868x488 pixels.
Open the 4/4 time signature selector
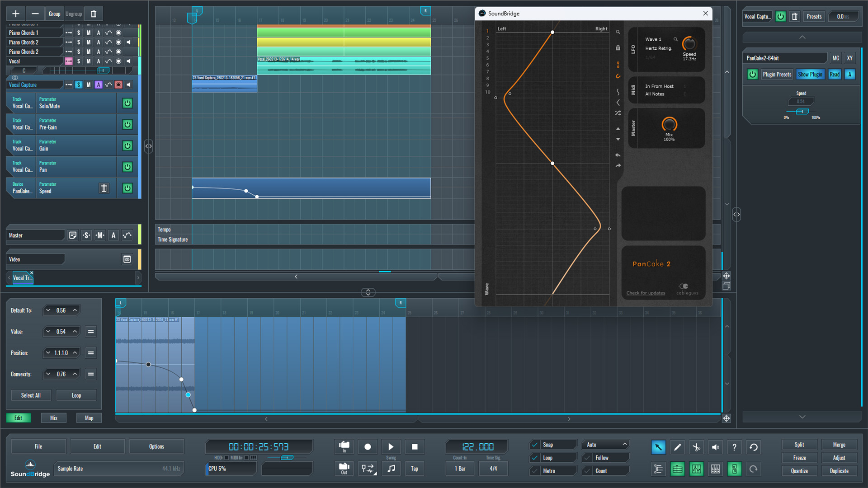click(x=493, y=469)
